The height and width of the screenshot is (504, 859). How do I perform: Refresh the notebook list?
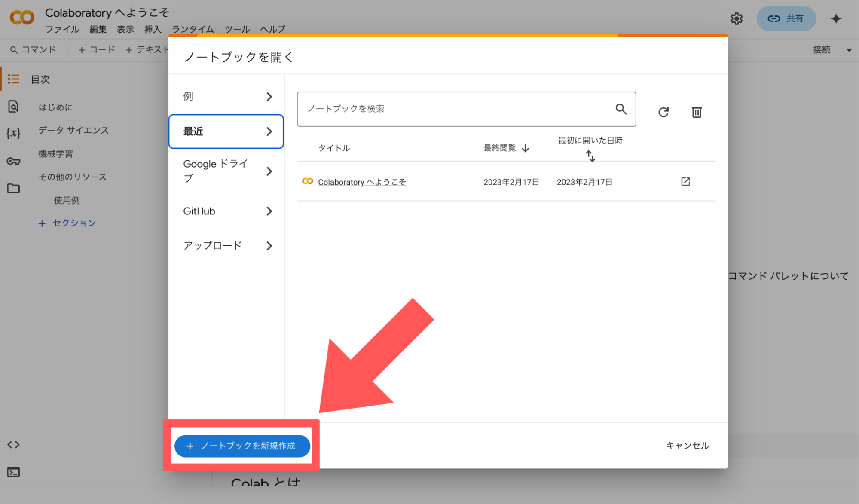[663, 112]
